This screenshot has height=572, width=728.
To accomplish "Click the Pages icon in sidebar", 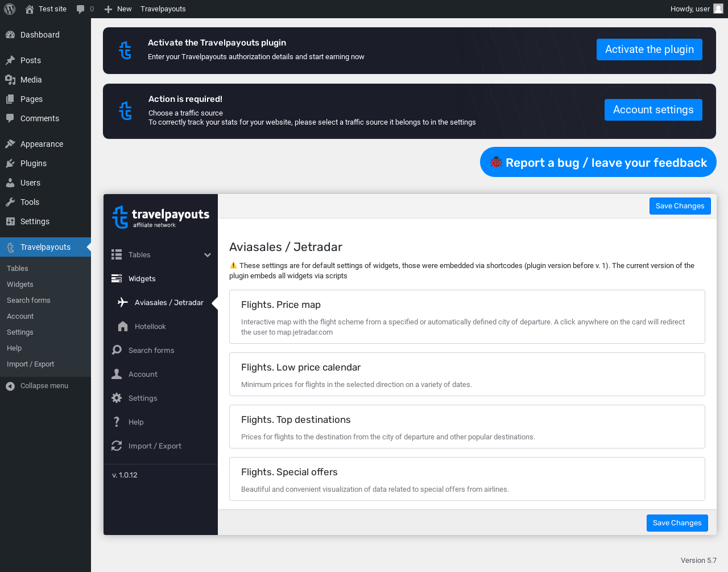I will point(10,99).
